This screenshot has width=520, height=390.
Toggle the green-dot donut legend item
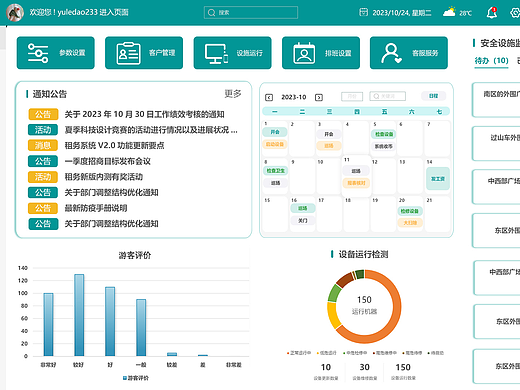[x=355, y=353]
